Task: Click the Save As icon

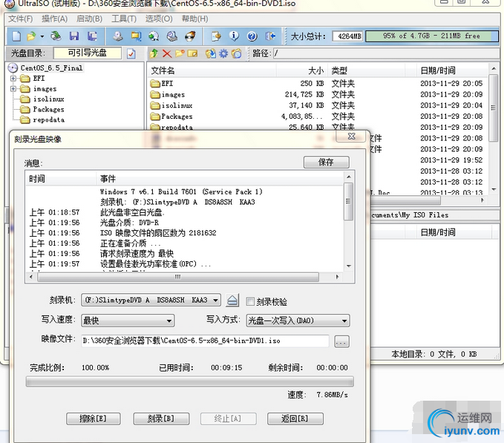Action: (x=92, y=36)
